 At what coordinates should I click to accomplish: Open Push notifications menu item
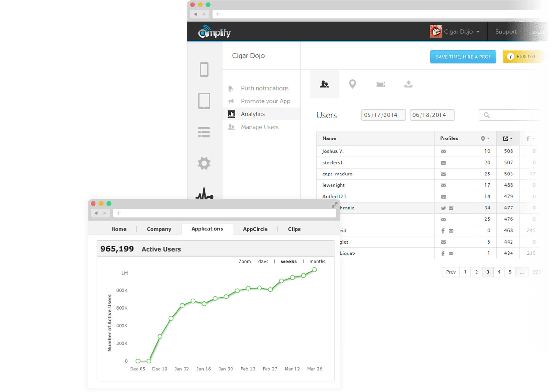click(261, 88)
